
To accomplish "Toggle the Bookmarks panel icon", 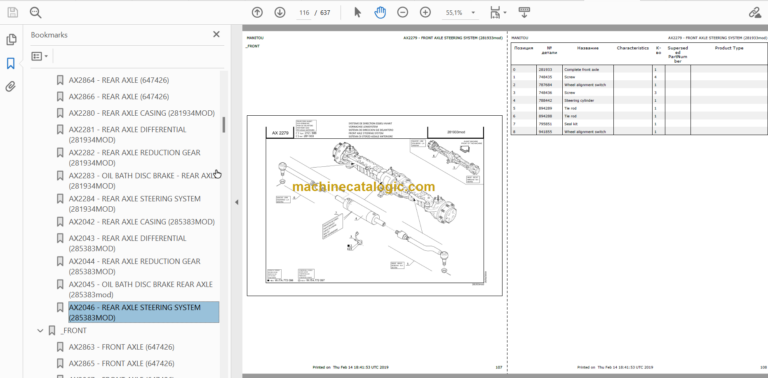I will (x=11, y=63).
